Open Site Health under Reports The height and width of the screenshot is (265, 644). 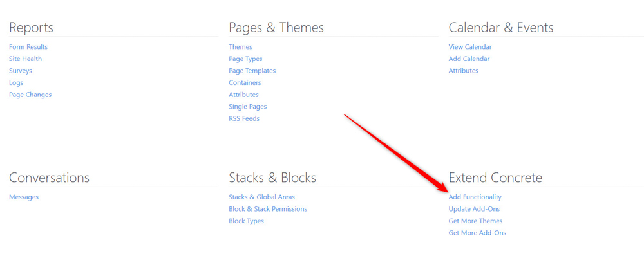(25, 59)
